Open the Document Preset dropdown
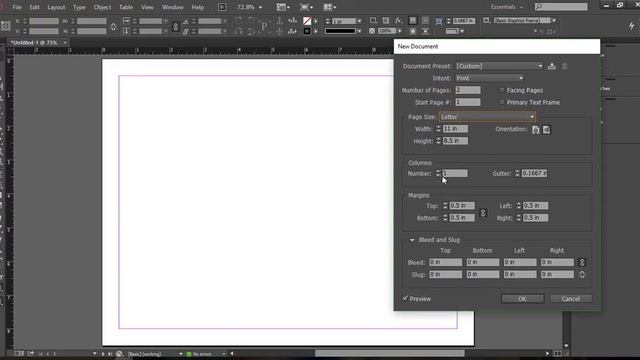640x360 pixels. (x=500, y=66)
